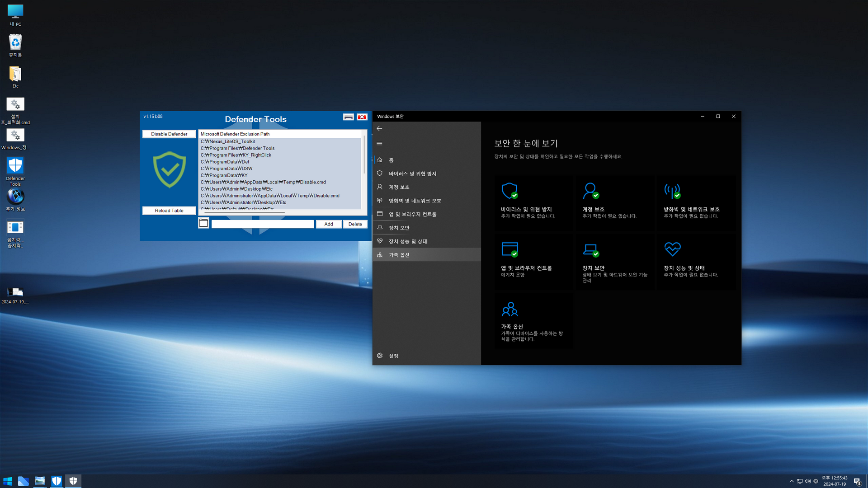Select firewall and network protection in sidebar
This screenshot has width=868, height=488.
point(415,201)
